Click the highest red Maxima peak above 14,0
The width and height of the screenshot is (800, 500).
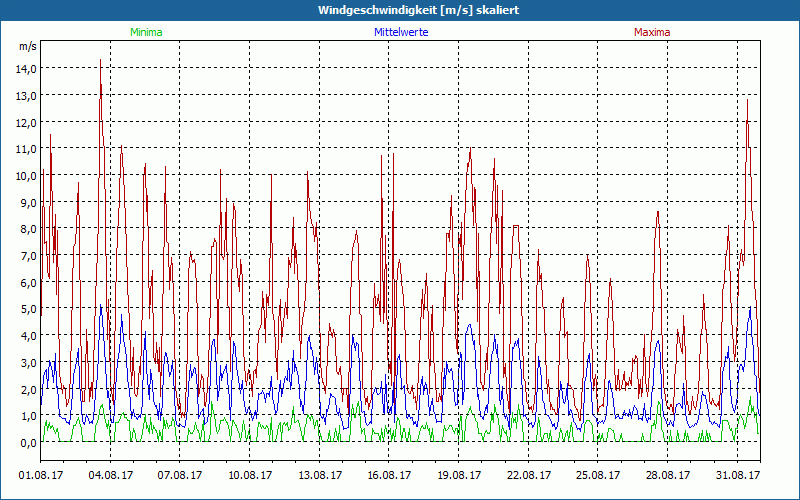point(101,61)
